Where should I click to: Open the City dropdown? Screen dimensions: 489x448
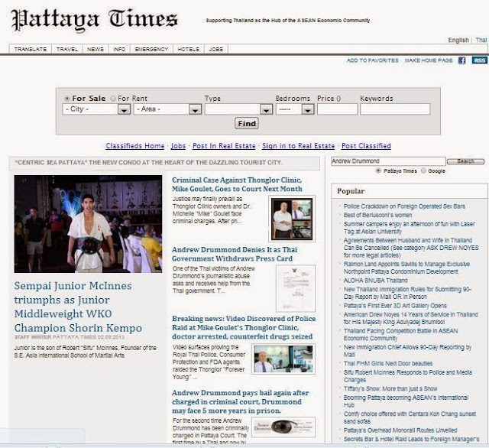96,109
